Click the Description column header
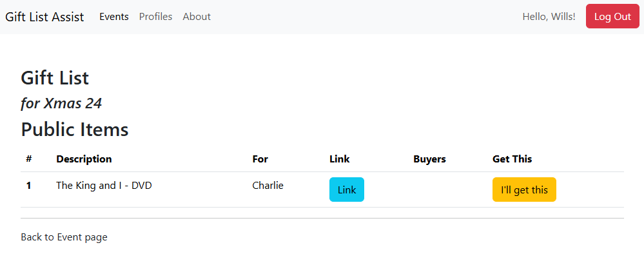The image size is (644, 263). (x=84, y=159)
